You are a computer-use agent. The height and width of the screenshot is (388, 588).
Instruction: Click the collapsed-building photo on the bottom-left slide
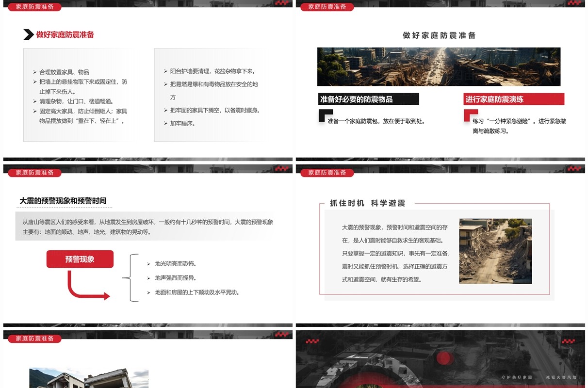point(89,378)
